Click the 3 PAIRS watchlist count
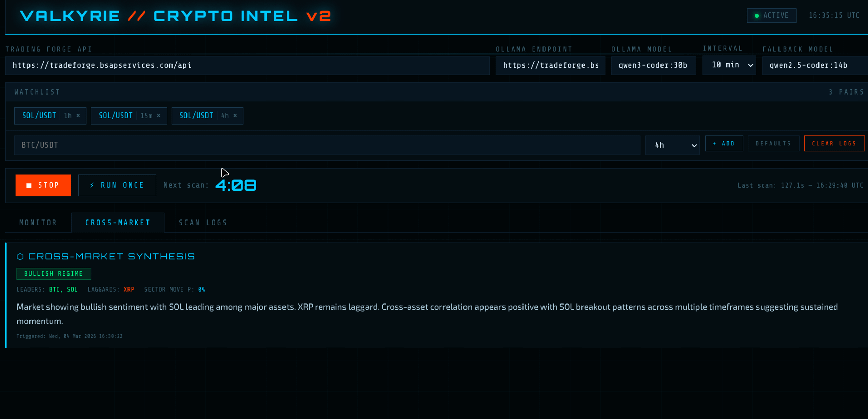The image size is (868, 419). [x=846, y=92]
